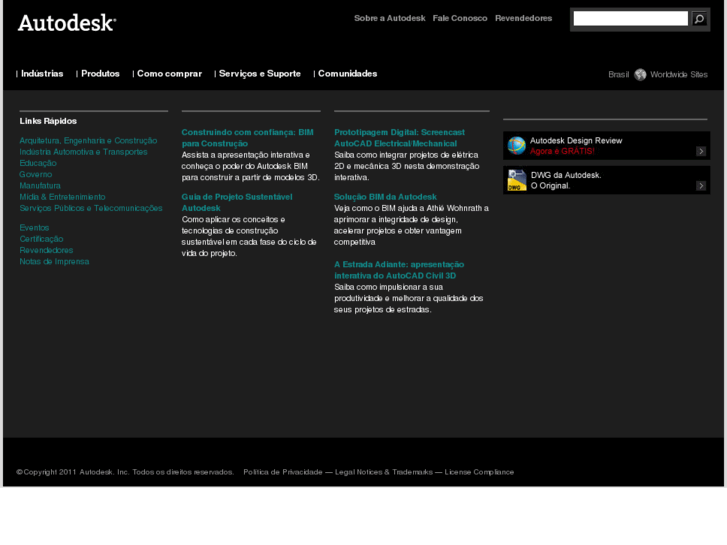727x545 pixels.
Task: Open Mídia & Entretenimento link
Action: click(62, 197)
